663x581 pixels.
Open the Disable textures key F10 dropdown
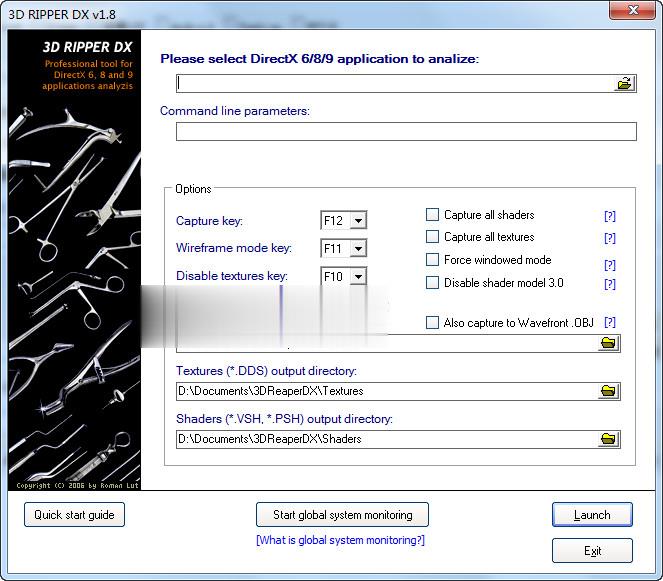click(x=358, y=277)
